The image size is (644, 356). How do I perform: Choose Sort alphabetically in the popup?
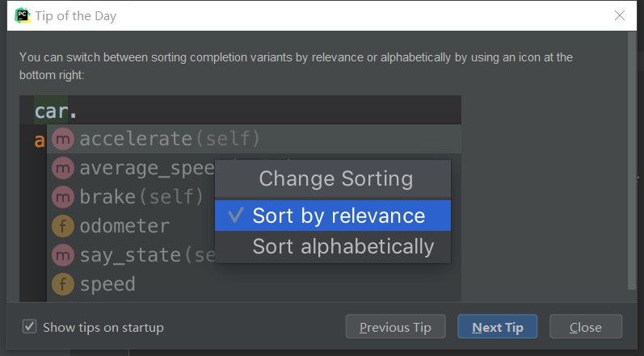343,246
